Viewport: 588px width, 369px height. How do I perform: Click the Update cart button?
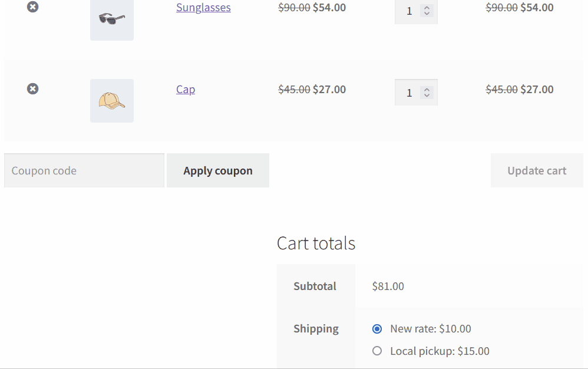coord(537,170)
